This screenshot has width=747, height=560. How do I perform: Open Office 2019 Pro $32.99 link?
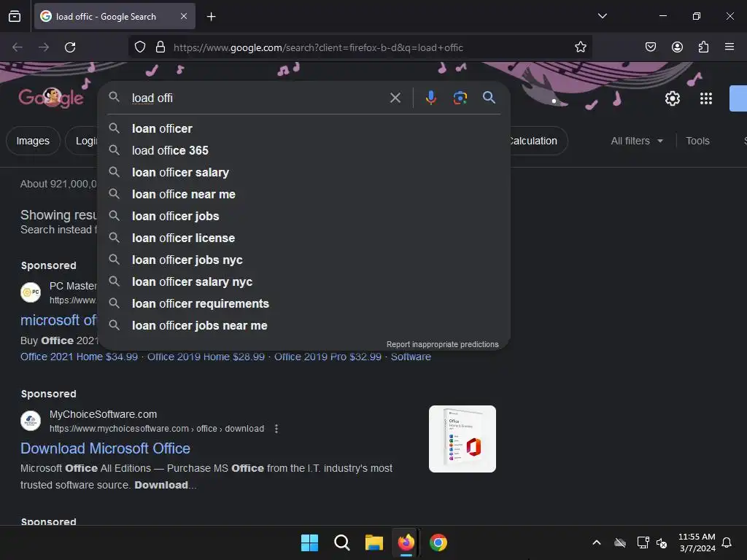pos(328,357)
